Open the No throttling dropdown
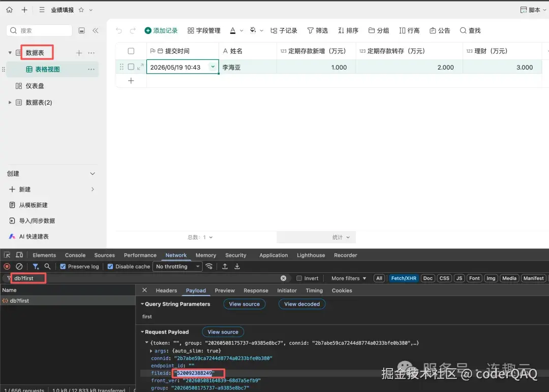 click(x=177, y=267)
